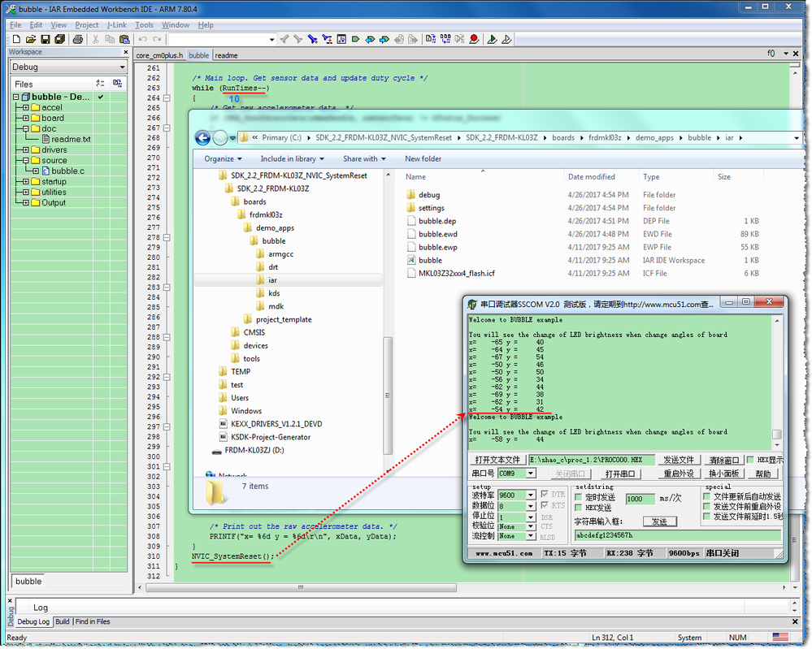Click the Paste toolbar icon
The height and width of the screenshot is (649, 812).
point(124,39)
